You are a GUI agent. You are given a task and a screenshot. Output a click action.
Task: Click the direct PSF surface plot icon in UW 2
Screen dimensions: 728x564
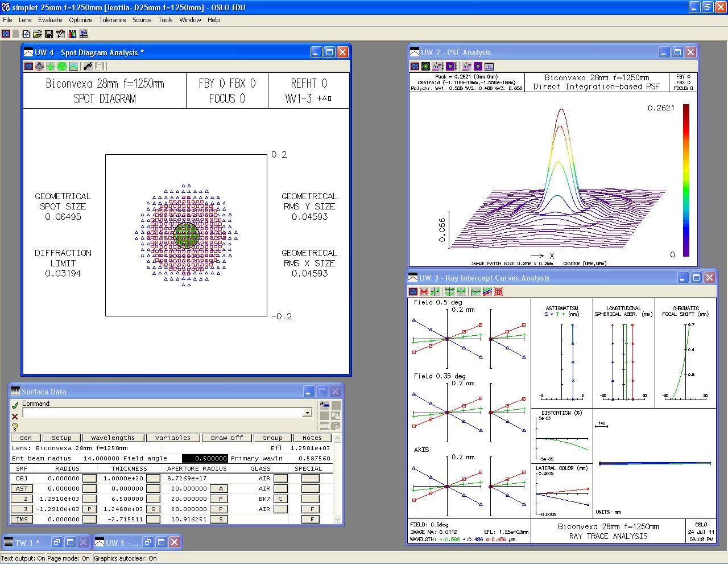point(467,67)
